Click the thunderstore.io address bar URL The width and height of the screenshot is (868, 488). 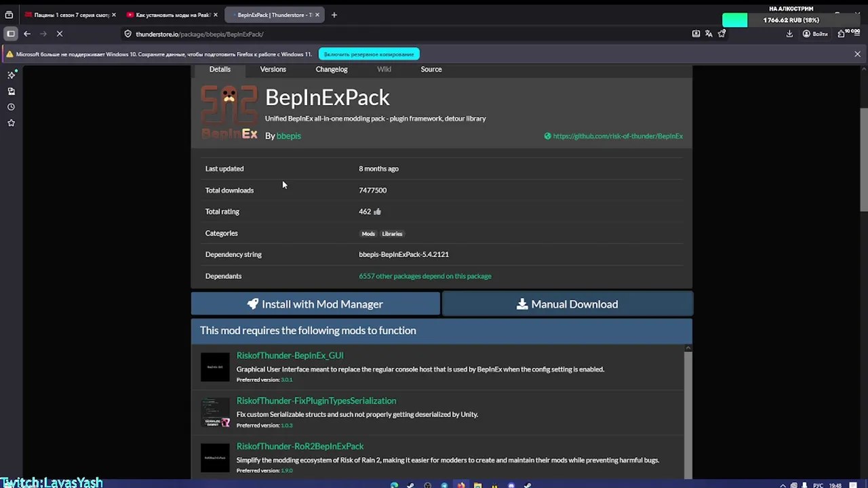pyautogui.click(x=199, y=34)
